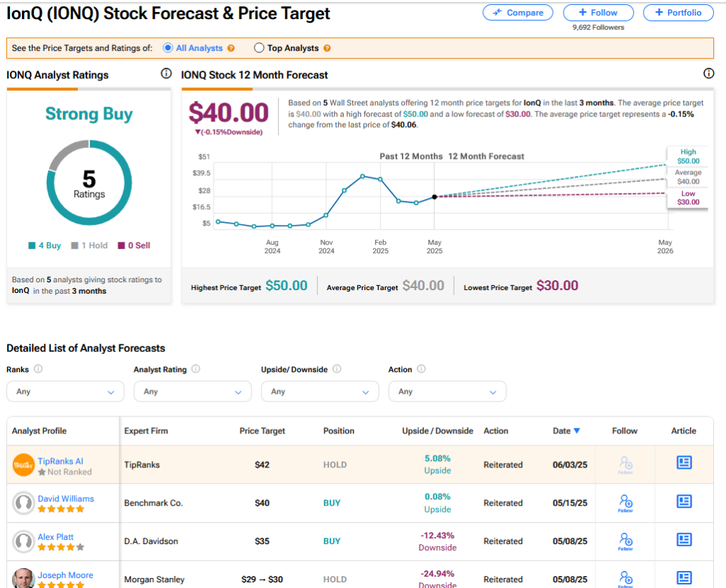
Task: Click the Action column header
Action: (496, 431)
